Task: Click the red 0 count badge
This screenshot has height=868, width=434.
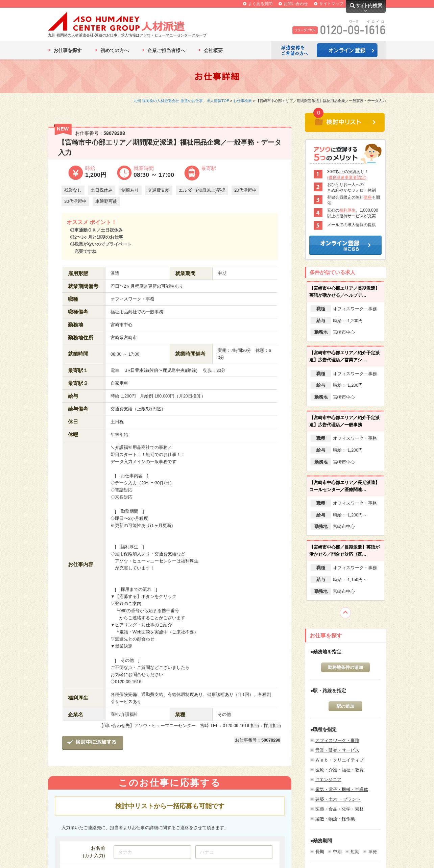Action: [x=318, y=113]
